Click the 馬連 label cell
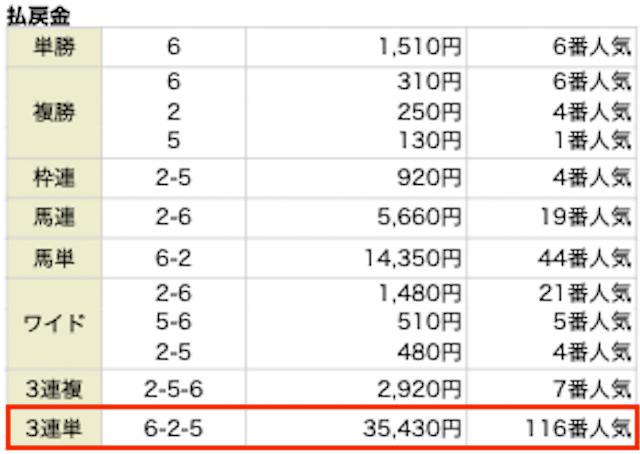 point(54,215)
